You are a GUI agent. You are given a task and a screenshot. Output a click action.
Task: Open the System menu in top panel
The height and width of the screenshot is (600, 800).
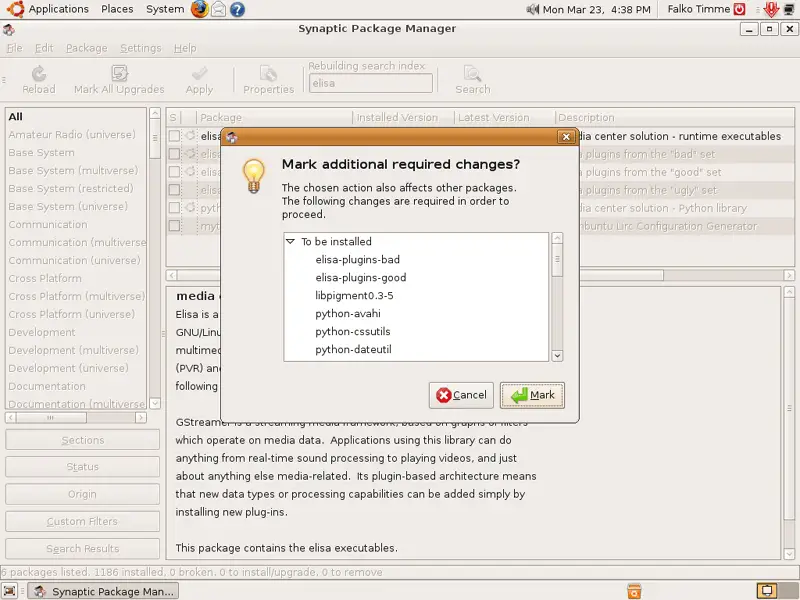click(x=165, y=9)
